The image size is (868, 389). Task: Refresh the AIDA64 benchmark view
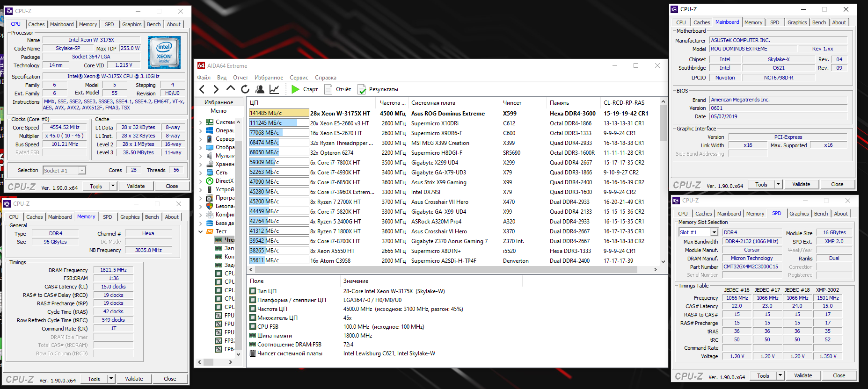(245, 89)
